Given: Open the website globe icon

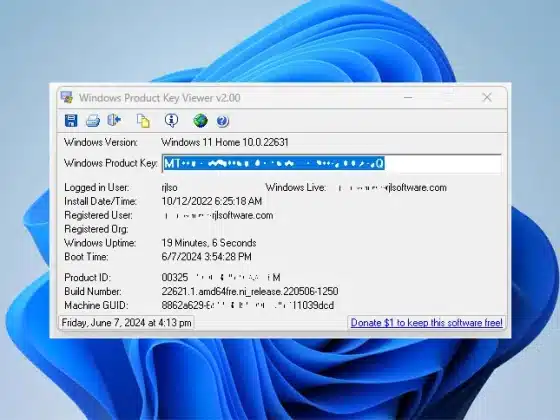Looking at the screenshot, I should (x=200, y=121).
